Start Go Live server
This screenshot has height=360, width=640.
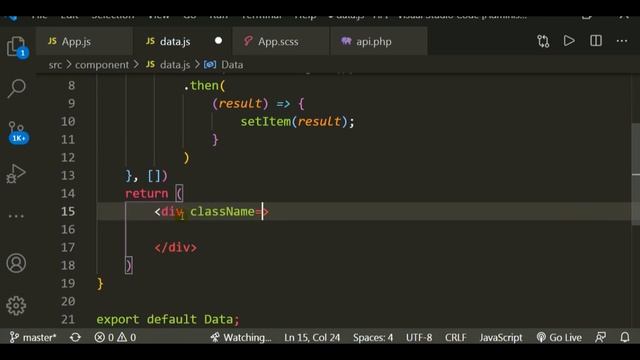pyautogui.click(x=559, y=338)
